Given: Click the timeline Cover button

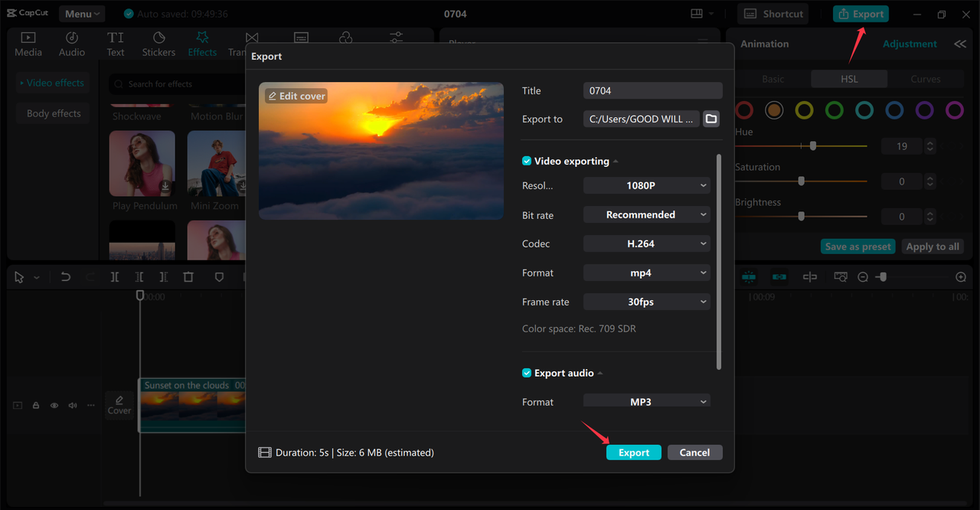Looking at the screenshot, I should [119, 405].
